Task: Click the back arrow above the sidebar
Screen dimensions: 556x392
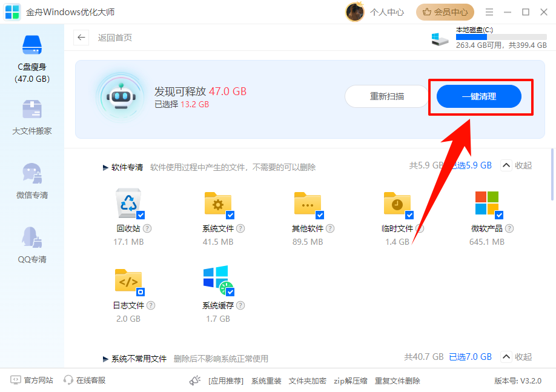Action: (x=81, y=37)
